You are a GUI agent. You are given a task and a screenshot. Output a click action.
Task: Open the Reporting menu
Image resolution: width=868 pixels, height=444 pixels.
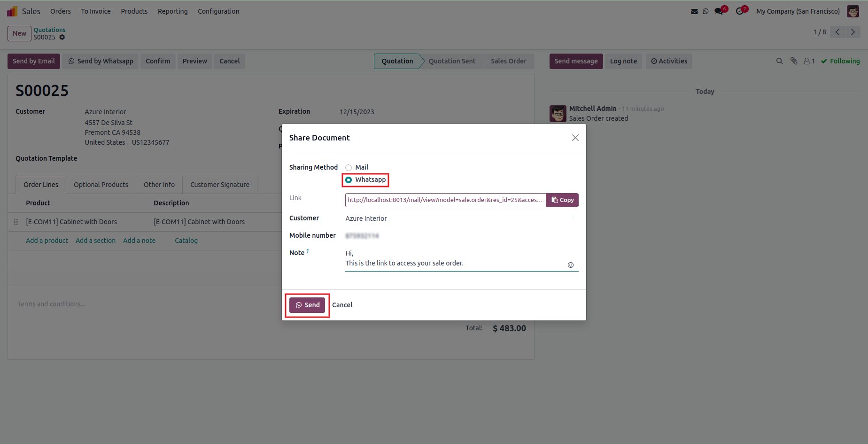[172, 11]
